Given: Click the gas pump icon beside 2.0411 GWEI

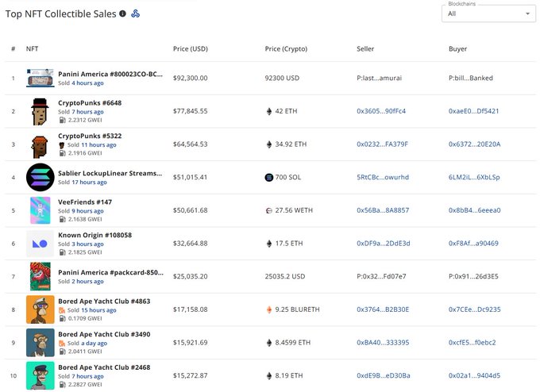Looking at the screenshot, I should (x=62, y=352).
